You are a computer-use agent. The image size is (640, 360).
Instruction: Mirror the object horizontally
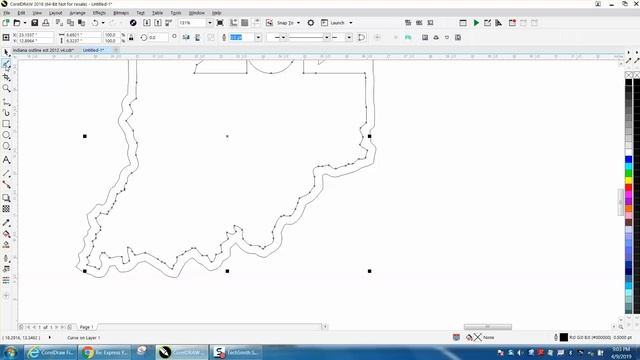tap(186, 38)
